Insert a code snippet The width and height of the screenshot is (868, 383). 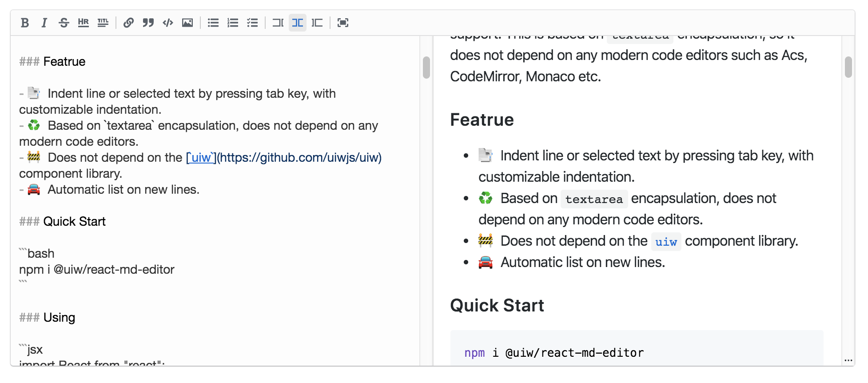click(168, 23)
